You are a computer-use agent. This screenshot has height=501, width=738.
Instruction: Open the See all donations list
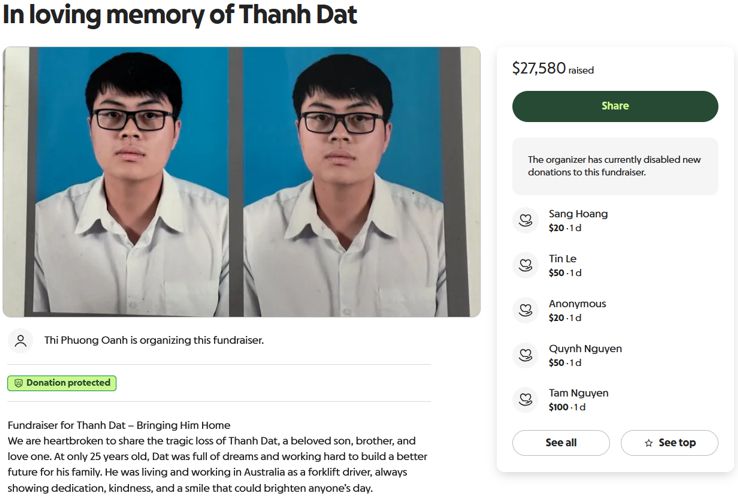point(561,443)
